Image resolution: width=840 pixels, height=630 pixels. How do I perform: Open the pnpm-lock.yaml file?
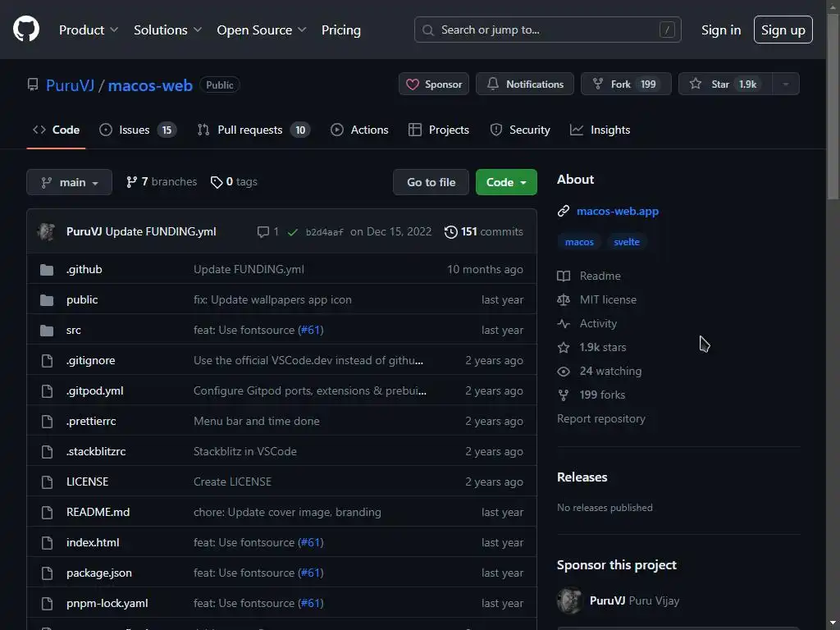107,603
